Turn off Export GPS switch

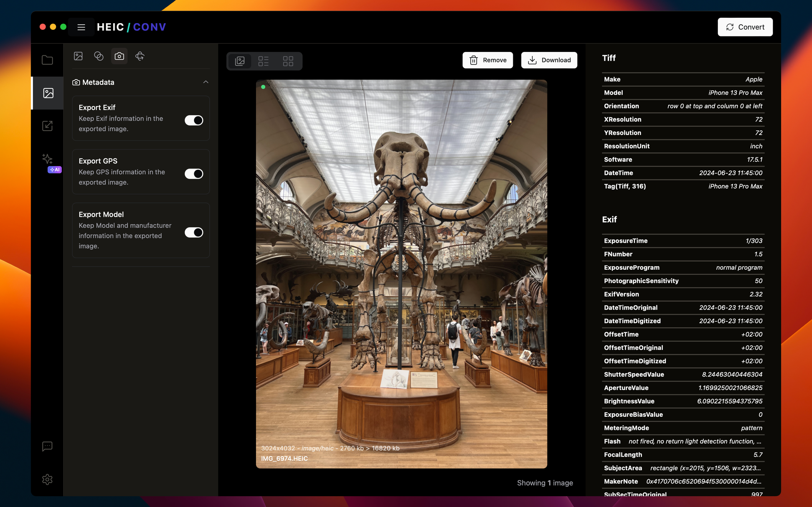(x=193, y=174)
